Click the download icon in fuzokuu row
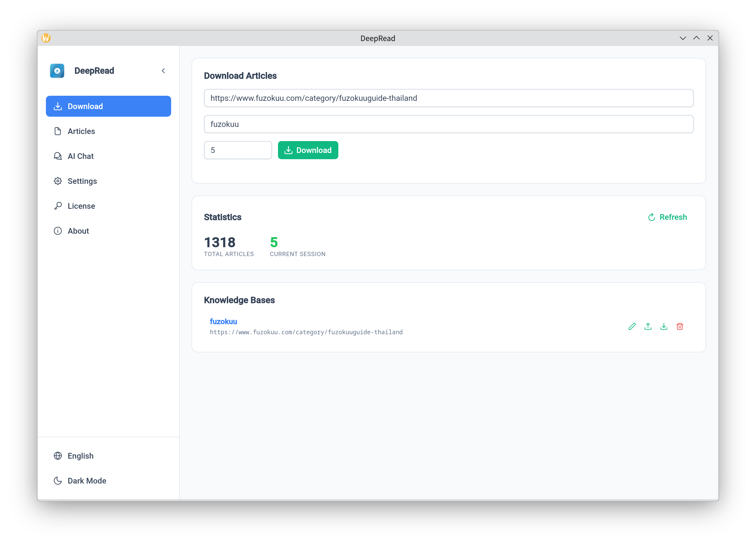 pyautogui.click(x=664, y=327)
